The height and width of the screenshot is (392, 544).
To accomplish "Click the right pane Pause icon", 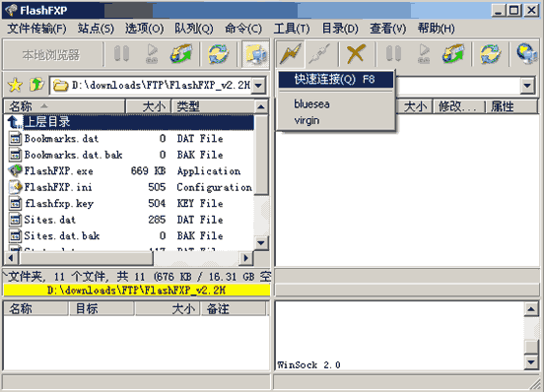I will tap(393, 54).
